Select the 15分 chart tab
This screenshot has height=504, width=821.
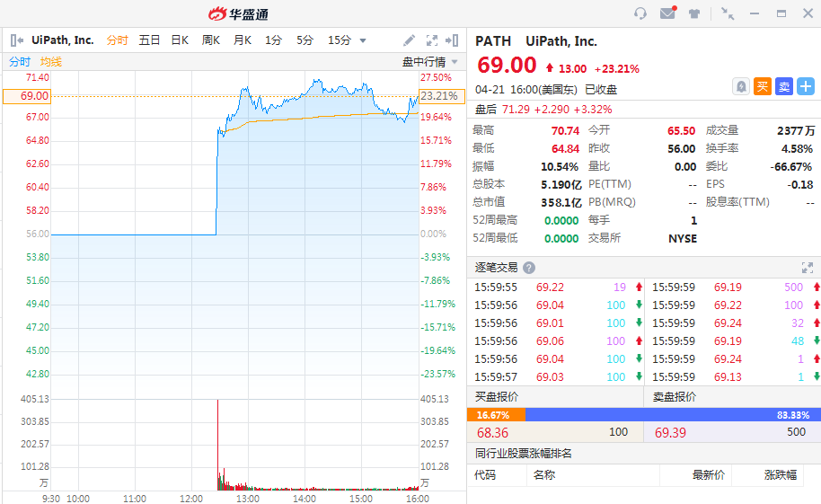tap(340, 40)
